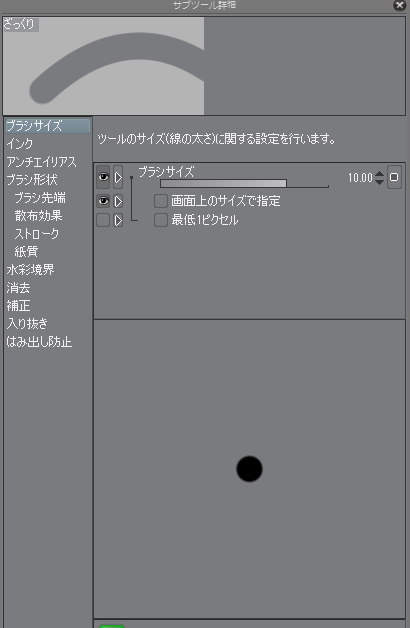Select the ブラシサイズ category
This screenshot has width=410, height=628.
point(47,126)
